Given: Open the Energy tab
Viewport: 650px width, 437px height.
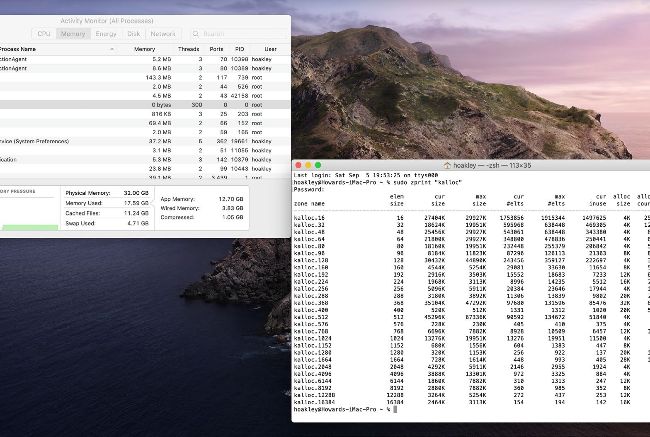Looking at the screenshot, I should [x=105, y=33].
